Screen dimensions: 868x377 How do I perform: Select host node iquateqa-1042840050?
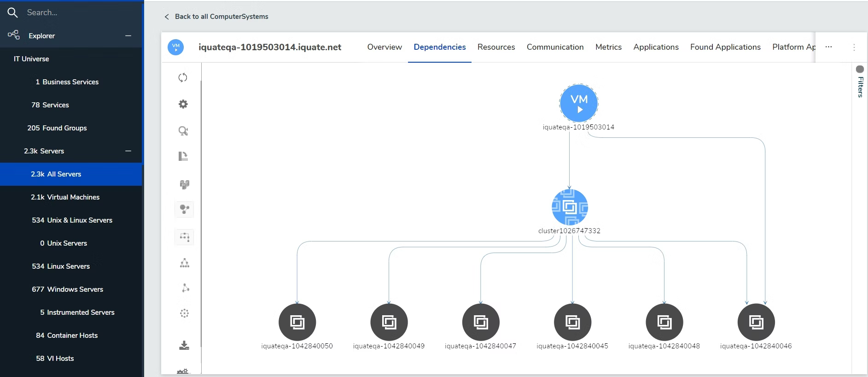coord(297,322)
